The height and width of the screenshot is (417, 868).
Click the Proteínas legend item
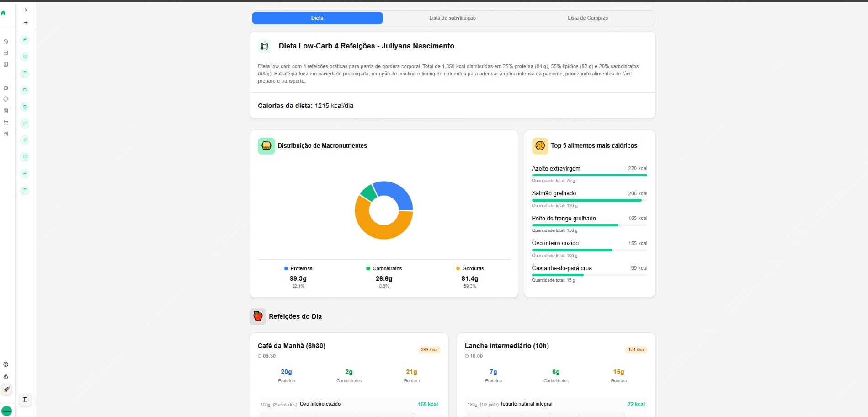click(x=298, y=268)
